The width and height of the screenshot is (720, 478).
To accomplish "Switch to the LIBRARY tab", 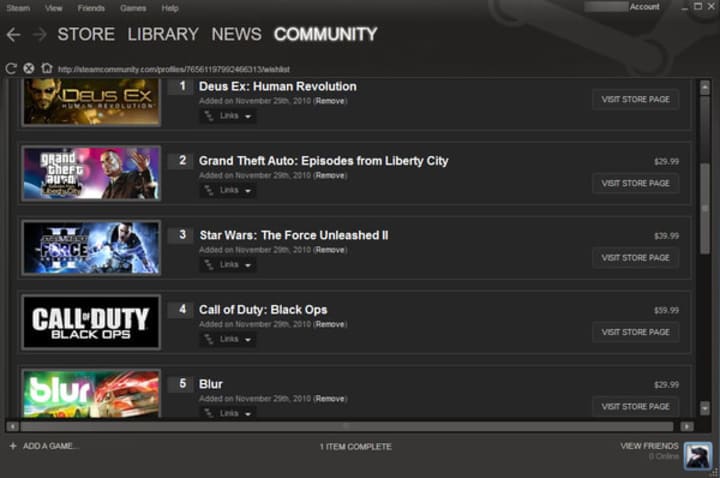I will (163, 34).
